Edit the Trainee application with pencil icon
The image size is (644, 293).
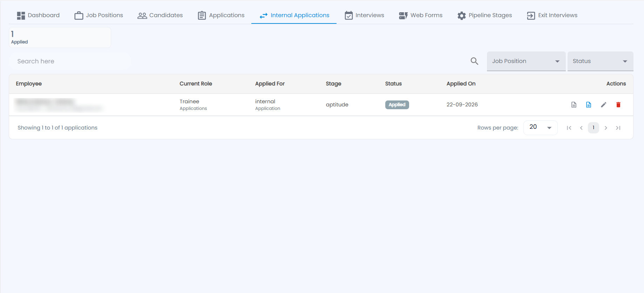tap(604, 105)
